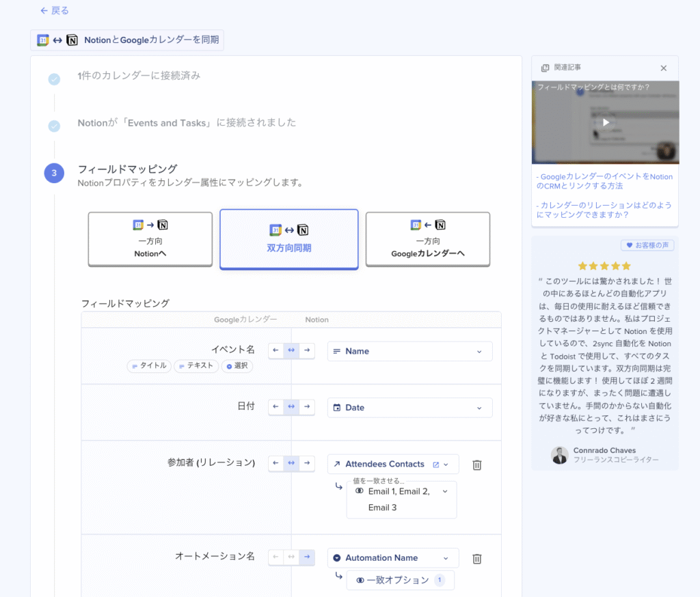Switch to 一方向 Googleカレンダーへ mode
The width and height of the screenshot is (700, 597).
(x=427, y=239)
